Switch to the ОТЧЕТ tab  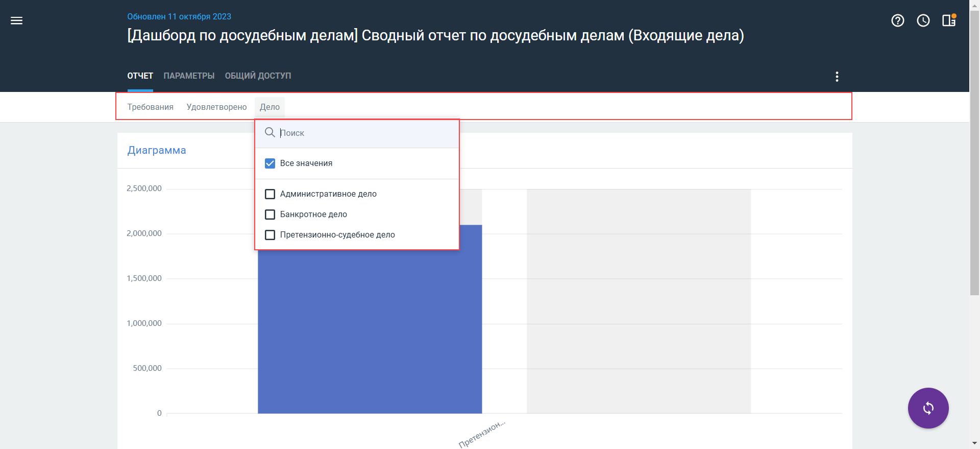pyautogui.click(x=140, y=76)
